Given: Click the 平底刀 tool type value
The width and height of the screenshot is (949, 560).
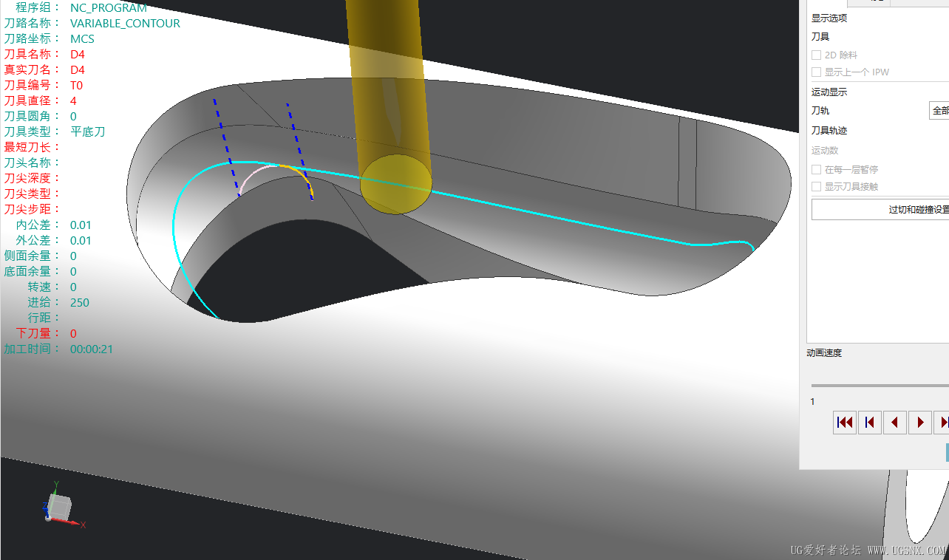Looking at the screenshot, I should point(88,132).
